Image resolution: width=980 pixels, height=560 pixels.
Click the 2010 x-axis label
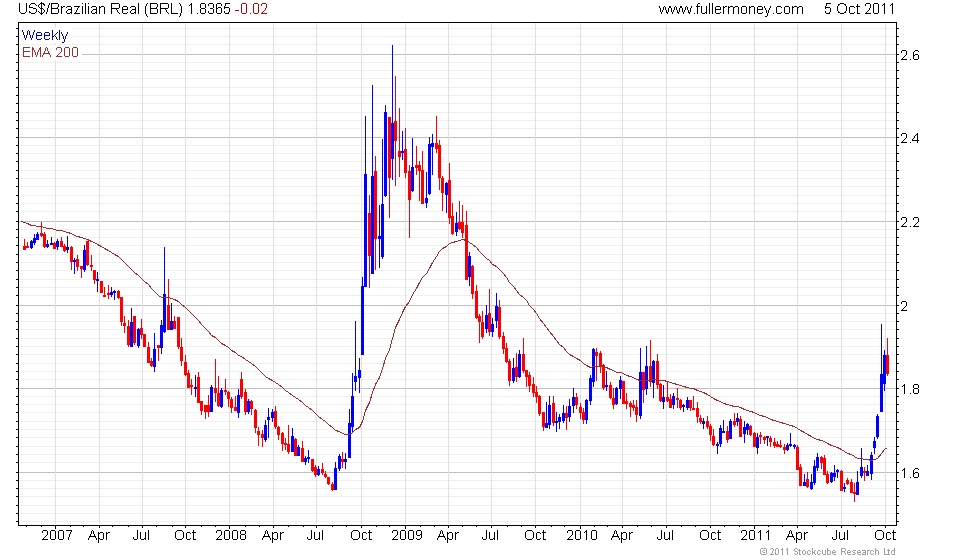click(x=582, y=535)
